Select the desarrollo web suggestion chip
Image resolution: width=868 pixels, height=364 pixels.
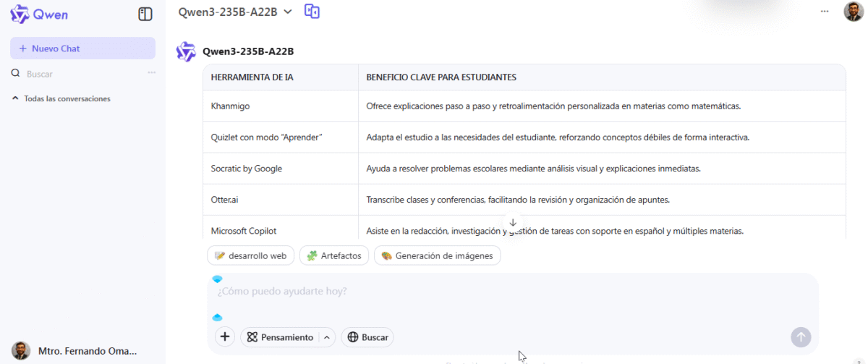(x=250, y=255)
